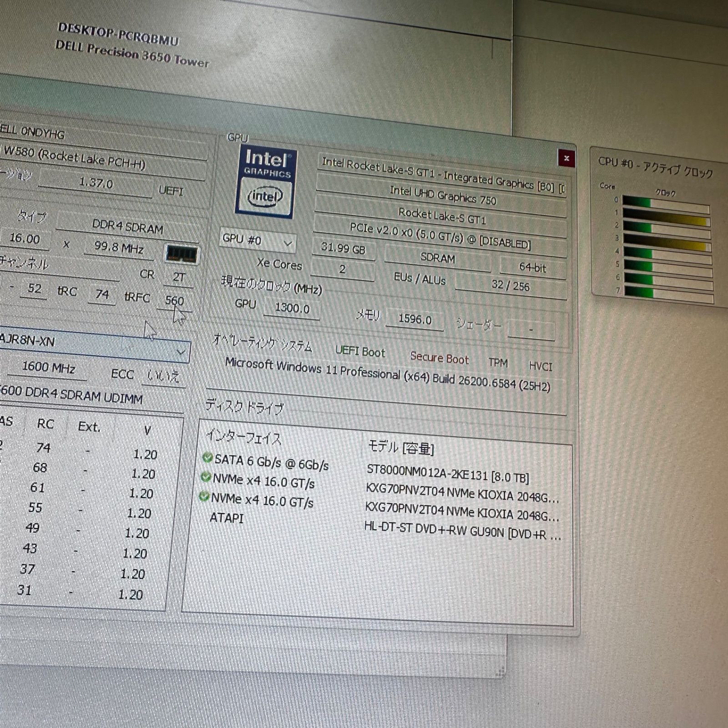The height and width of the screenshot is (728, 728).
Task: Click the Core 7 clock bar
Action: [669, 293]
